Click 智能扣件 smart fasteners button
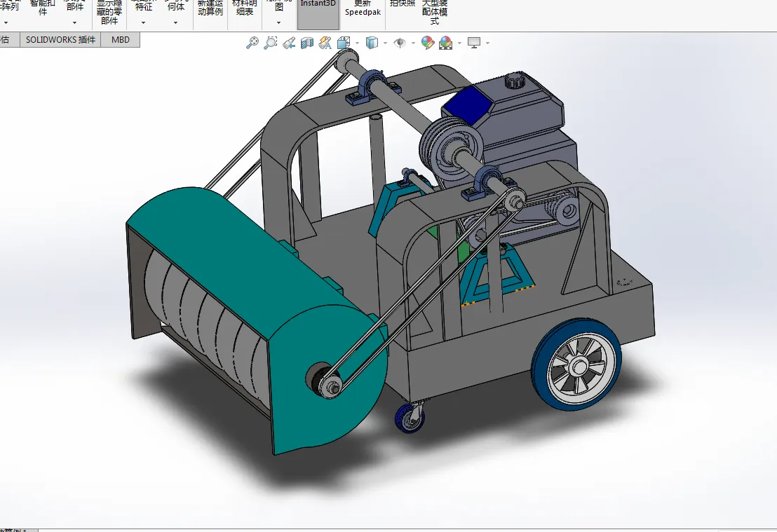 [x=43, y=9]
